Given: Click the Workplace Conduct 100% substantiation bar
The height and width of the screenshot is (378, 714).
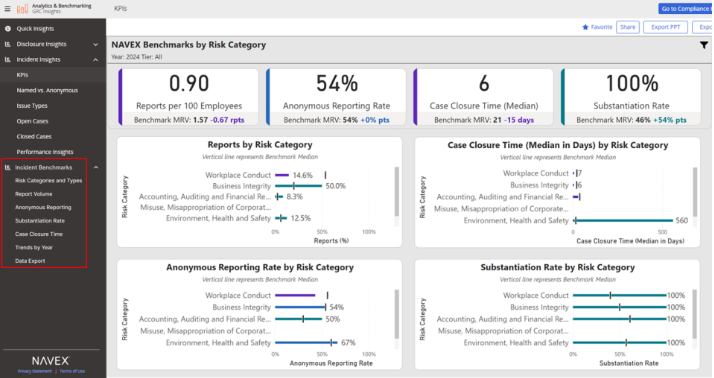Looking at the screenshot, I should pos(619,296).
